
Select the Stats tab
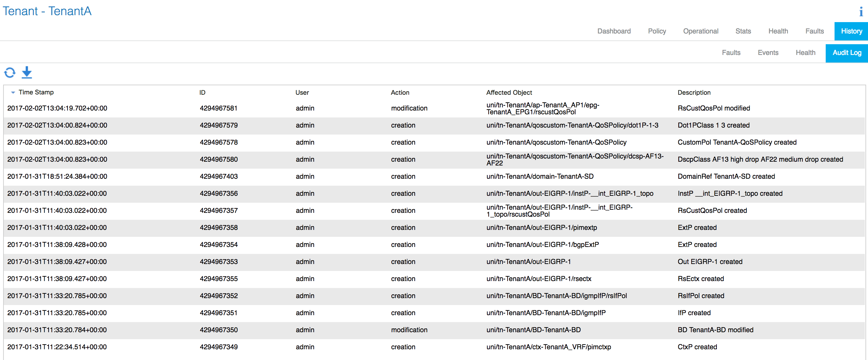[x=743, y=31]
